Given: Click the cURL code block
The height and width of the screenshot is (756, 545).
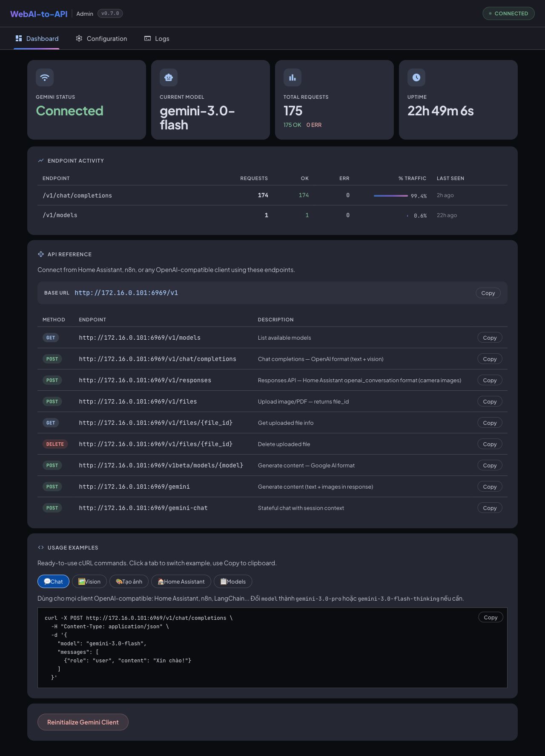Looking at the screenshot, I should 272,647.
